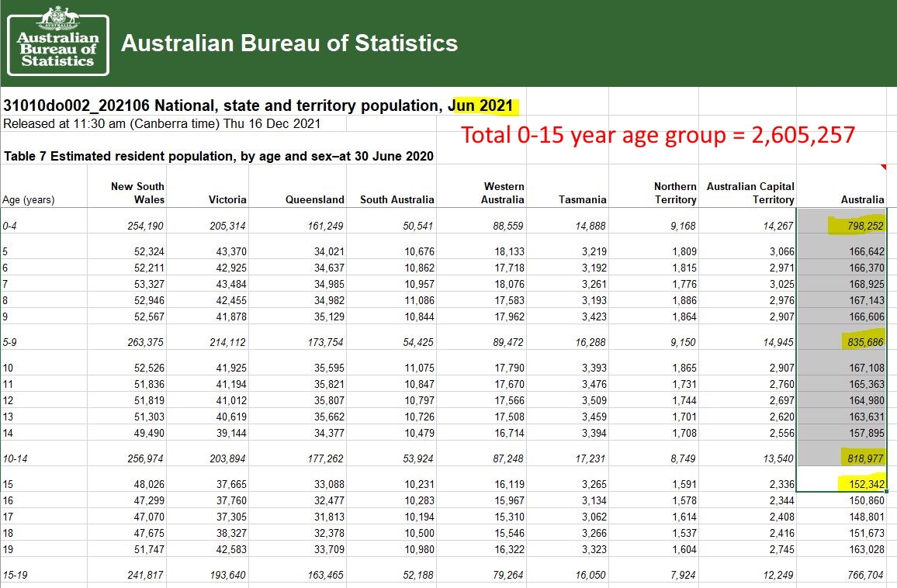Select the 15-19 age group row label
The height and width of the screenshot is (588, 897).
[x=16, y=575]
